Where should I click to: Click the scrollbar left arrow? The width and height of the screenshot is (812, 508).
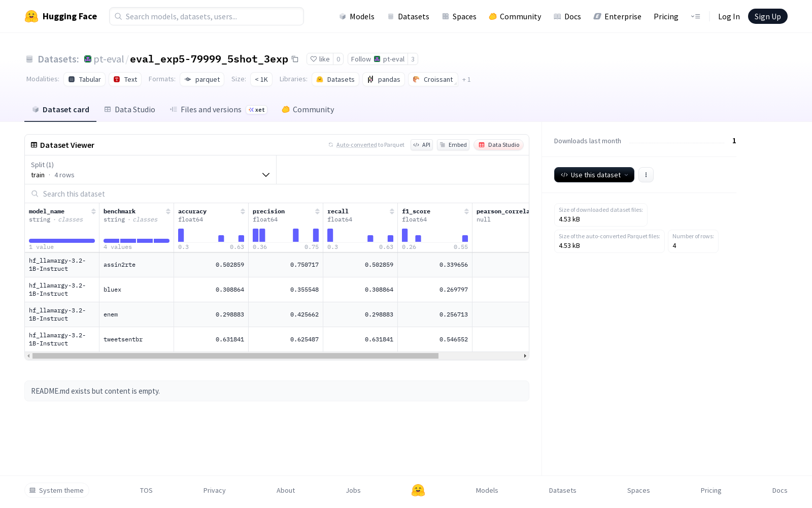28,356
